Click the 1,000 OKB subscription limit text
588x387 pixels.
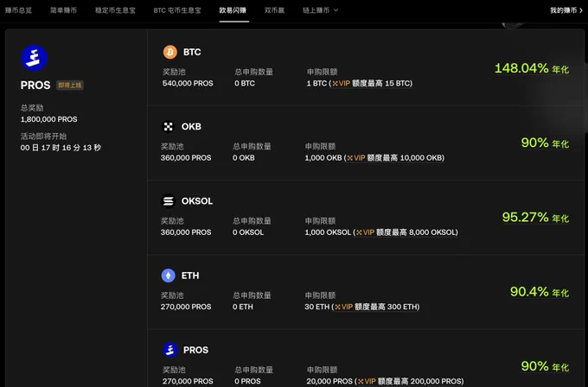coord(323,158)
